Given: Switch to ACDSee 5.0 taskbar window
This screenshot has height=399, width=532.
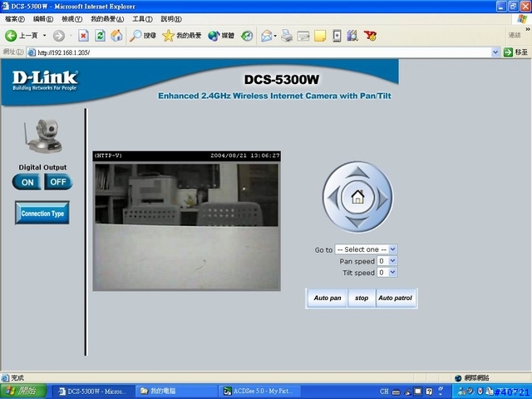Looking at the screenshot, I should [259, 392].
